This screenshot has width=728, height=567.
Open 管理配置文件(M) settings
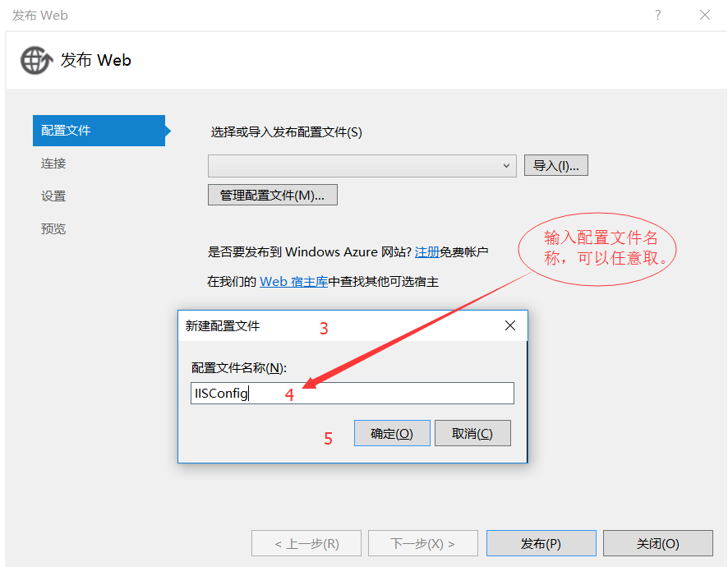[272, 195]
